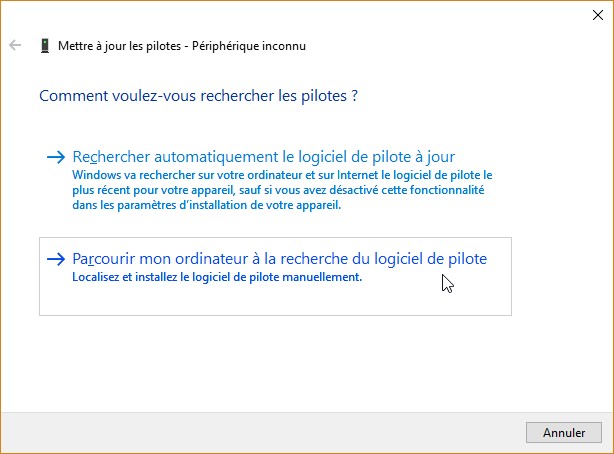The image size is (614, 454).
Task: Click the device icon beside the dialog title
Action: pos(45,46)
